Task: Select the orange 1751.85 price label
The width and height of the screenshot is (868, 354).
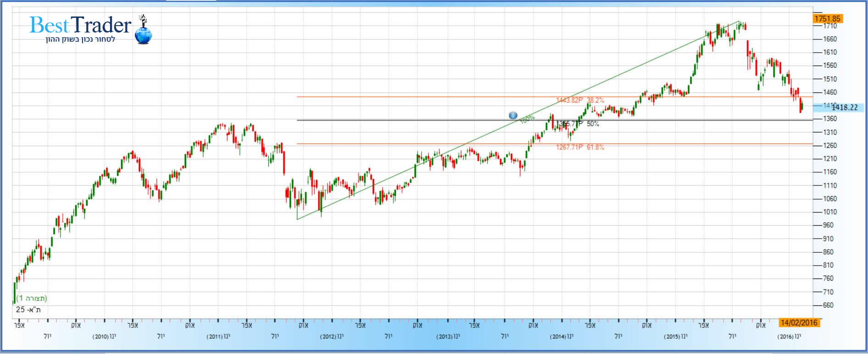Action: tap(827, 19)
